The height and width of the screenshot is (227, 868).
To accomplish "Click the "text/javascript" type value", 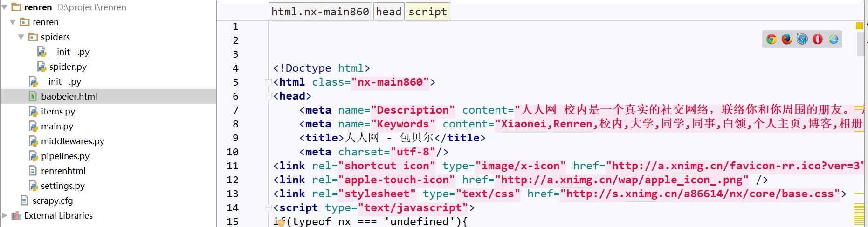I will click(x=413, y=208).
